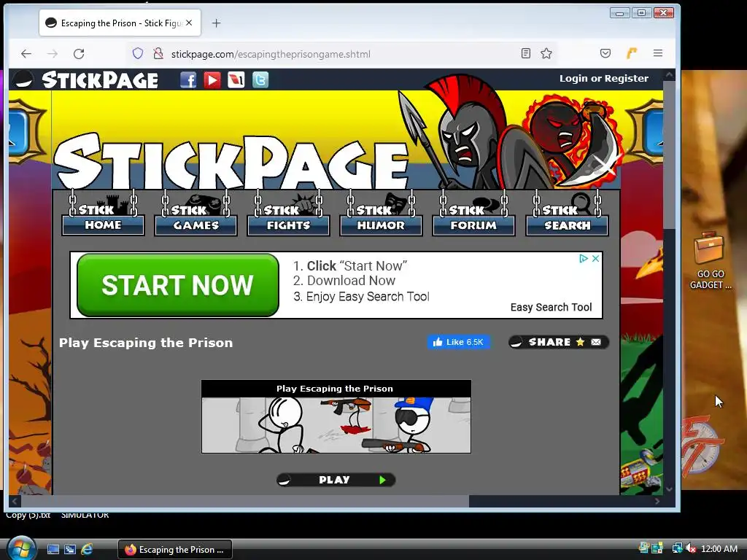Toggle reader view icon in address bar

point(525,53)
